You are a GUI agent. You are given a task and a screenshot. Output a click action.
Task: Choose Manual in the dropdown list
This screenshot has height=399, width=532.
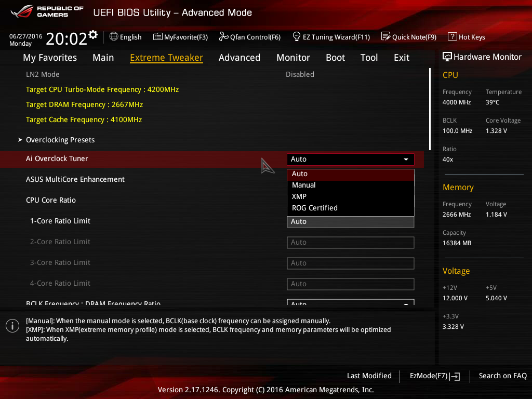351,185
